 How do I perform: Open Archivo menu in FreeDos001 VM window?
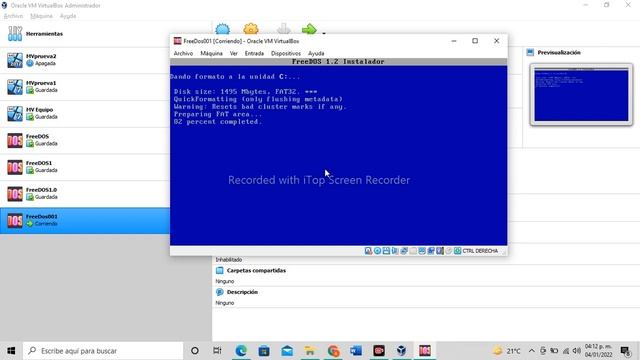[x=183, y=53]
